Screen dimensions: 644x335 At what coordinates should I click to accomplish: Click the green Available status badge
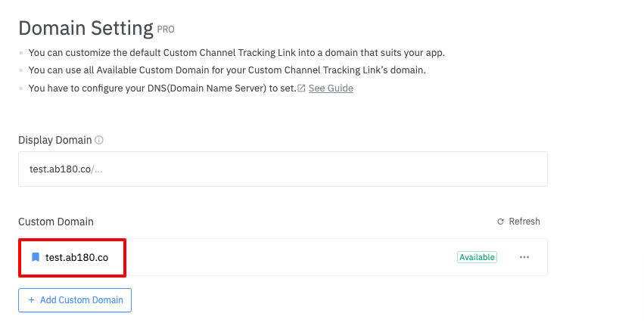coord(477,257)
